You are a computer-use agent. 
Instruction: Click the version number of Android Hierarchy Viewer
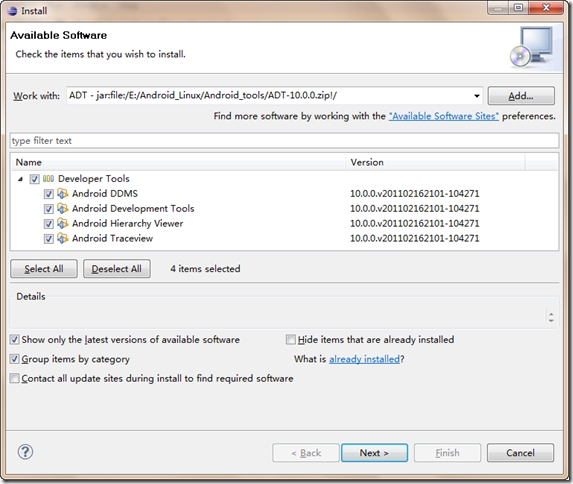[x=415, y=223]
